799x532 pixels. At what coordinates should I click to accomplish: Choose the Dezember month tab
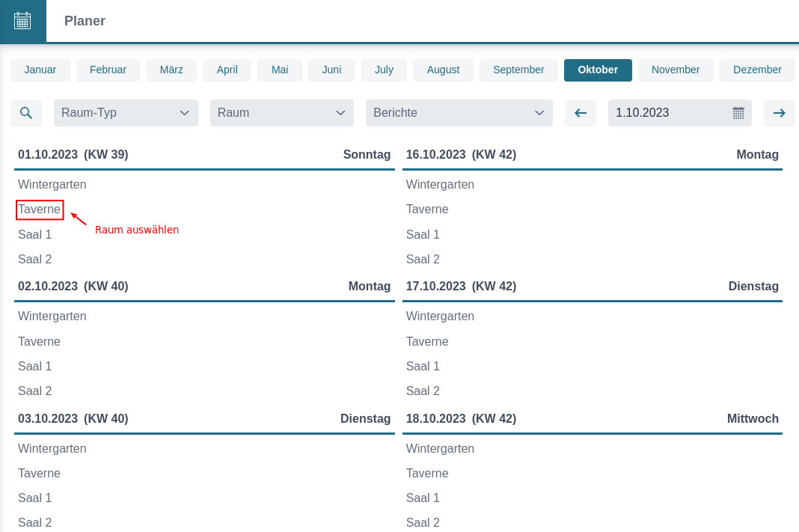coord(757,70)
